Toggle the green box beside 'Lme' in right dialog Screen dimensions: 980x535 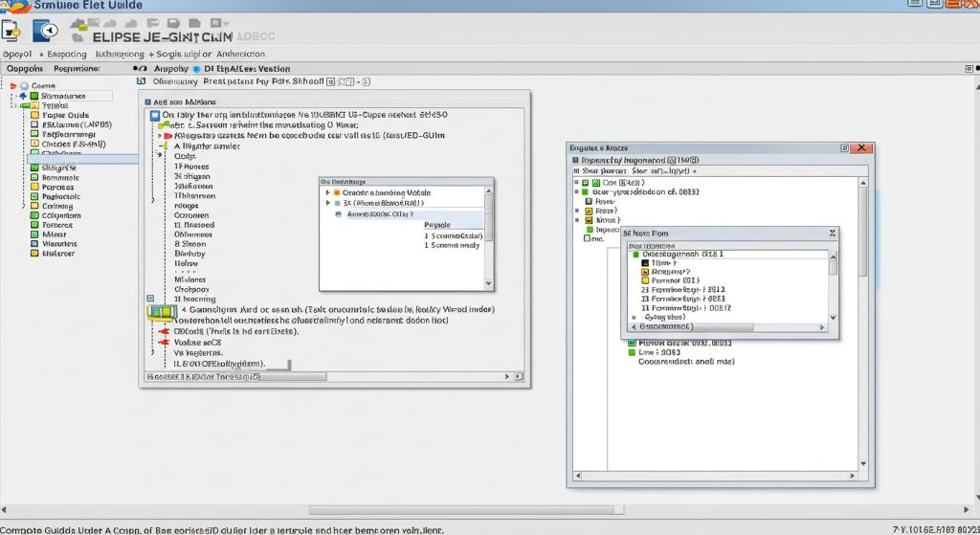click(x=632, y=352)
